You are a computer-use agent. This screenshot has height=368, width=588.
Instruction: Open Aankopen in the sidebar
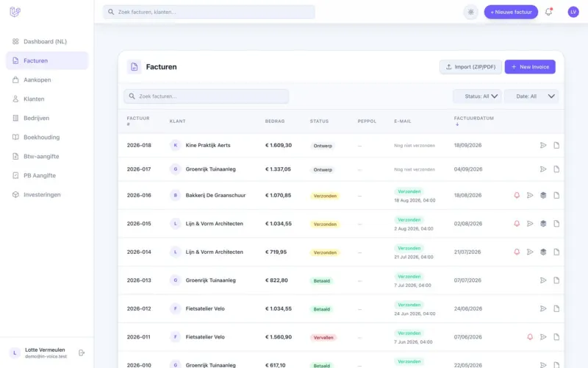[x=47, y=79]
